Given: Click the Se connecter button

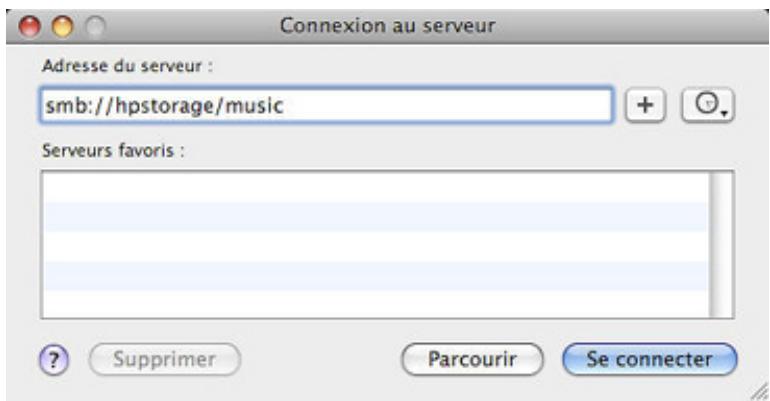Looking at the screenshot, I should pos(650,359).
